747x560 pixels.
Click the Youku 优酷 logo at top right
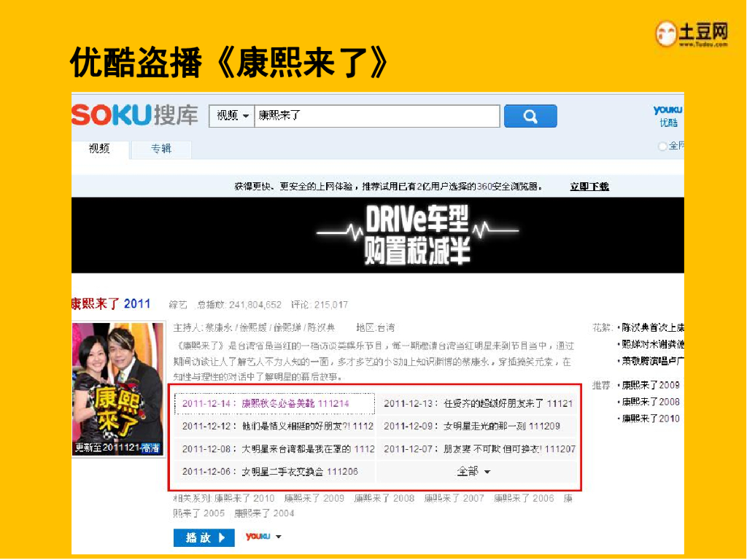coord(667,116)
